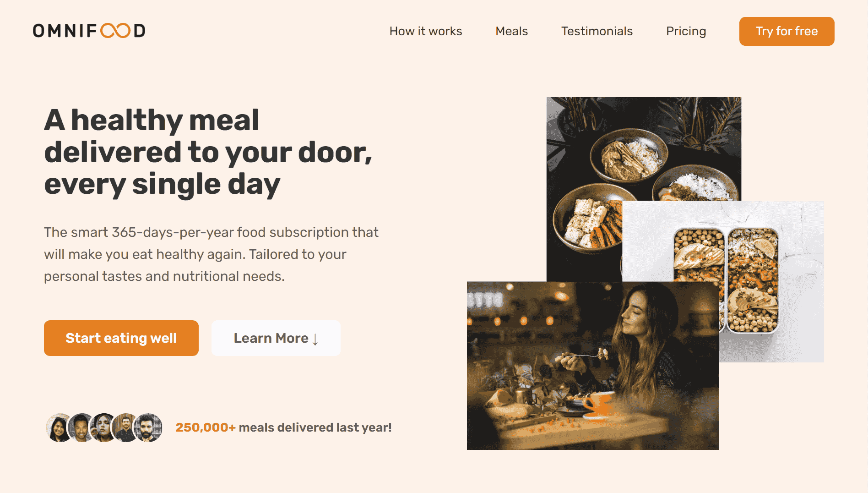Click the 250,000+ meals delivered text

tap(284, 427)
